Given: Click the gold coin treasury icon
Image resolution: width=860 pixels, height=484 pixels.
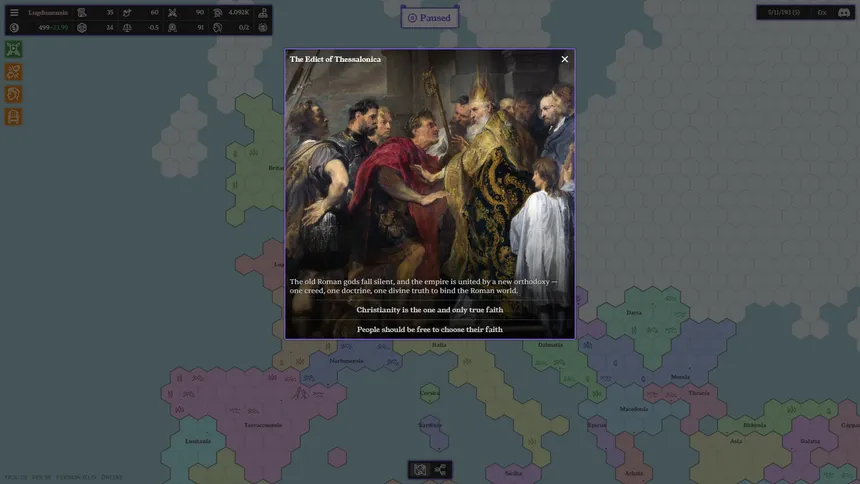Looking at the screenshot, I should [14, 28].
